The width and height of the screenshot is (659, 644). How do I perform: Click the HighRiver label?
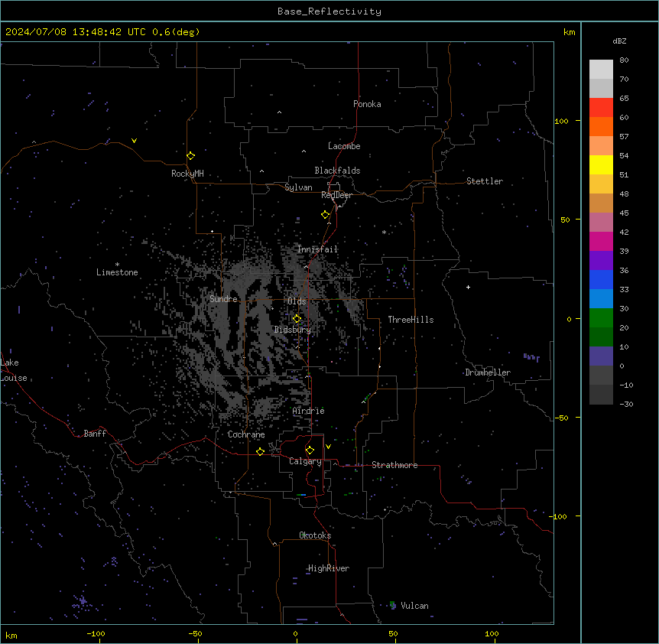tap(329, 568)
